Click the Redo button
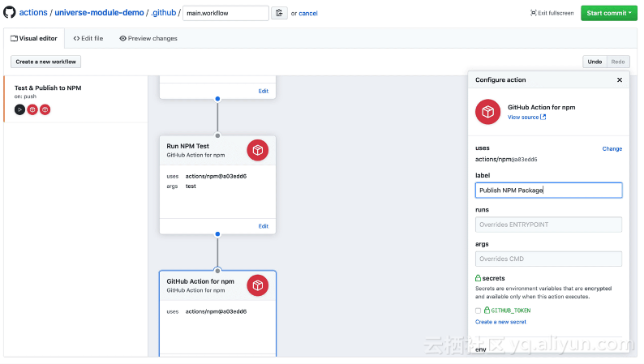Viewport: 644px width, 364px height. coord(618,62)
